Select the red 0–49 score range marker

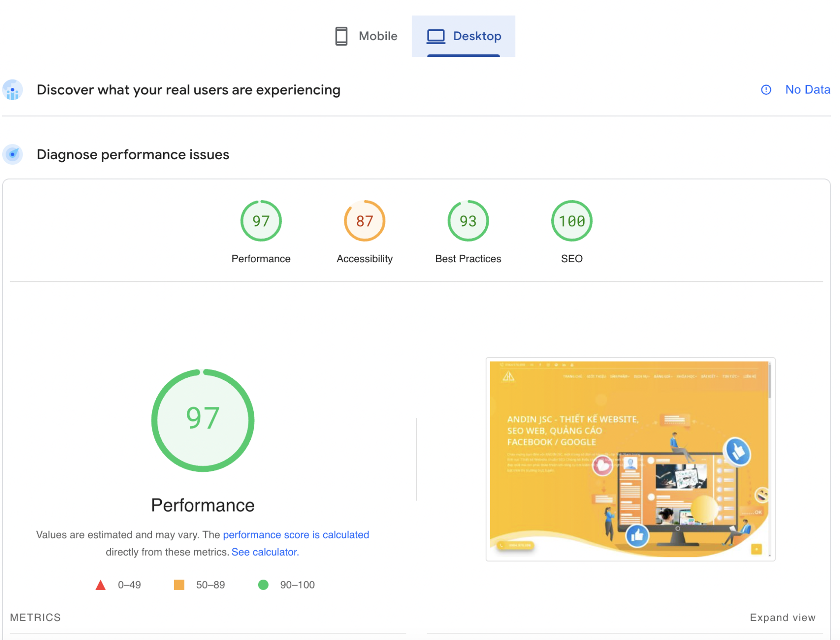(x=101, y=584)
